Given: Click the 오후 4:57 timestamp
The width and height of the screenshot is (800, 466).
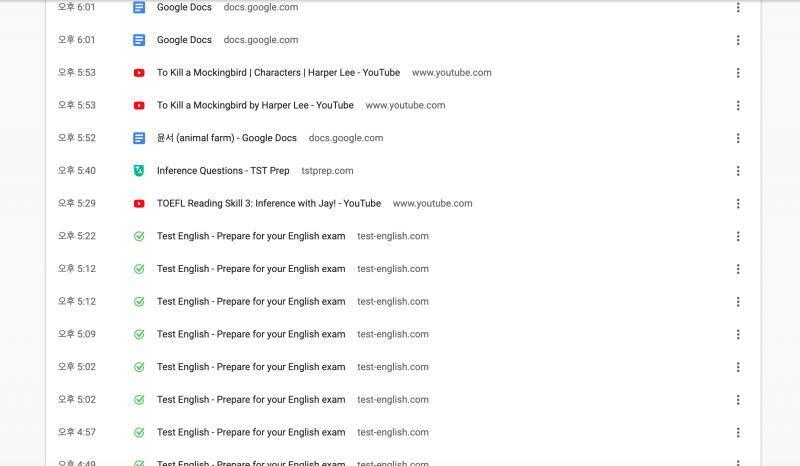Looking at the screenshot, I should [77, 432].
